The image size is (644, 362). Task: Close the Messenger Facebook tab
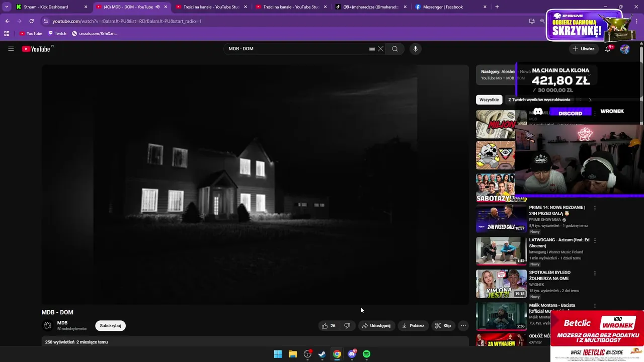pos(485,7)
